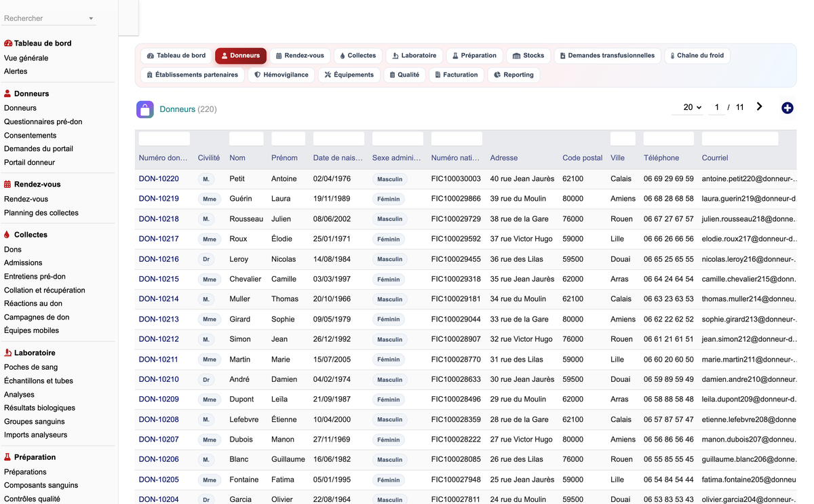
Task: Open donor DON-10220
Action: (x=159, y=179)
